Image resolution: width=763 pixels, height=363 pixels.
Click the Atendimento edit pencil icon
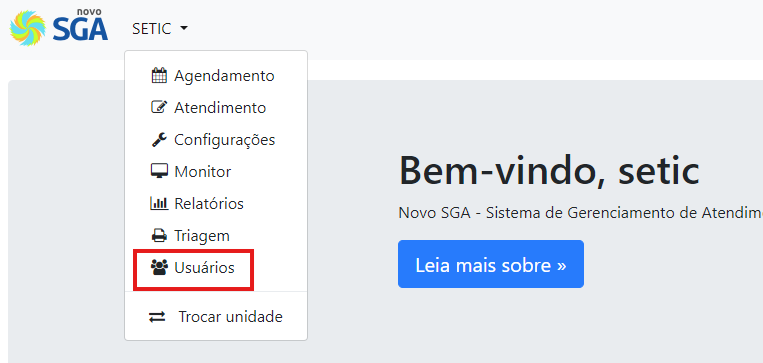159,108
